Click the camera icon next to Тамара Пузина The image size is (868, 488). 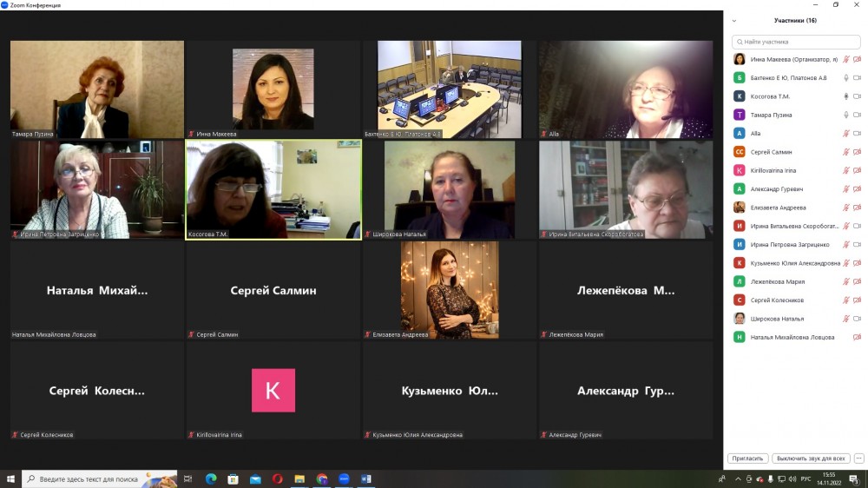(x=857, y=115)
